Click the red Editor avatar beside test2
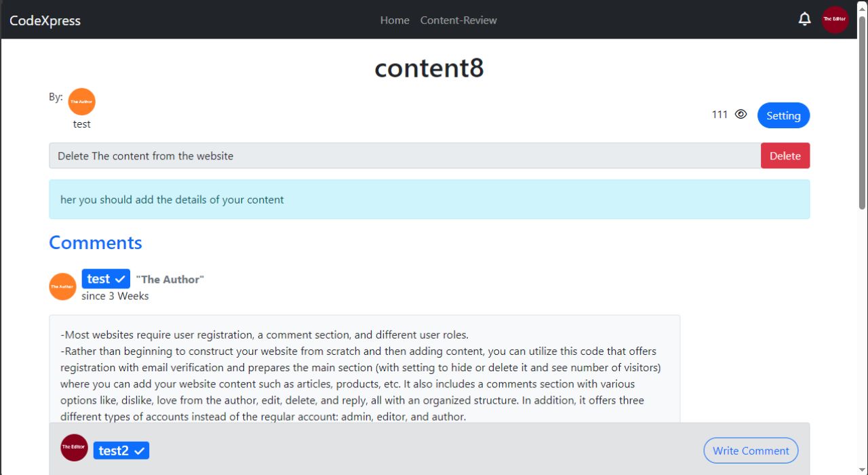 click(74, 447)
